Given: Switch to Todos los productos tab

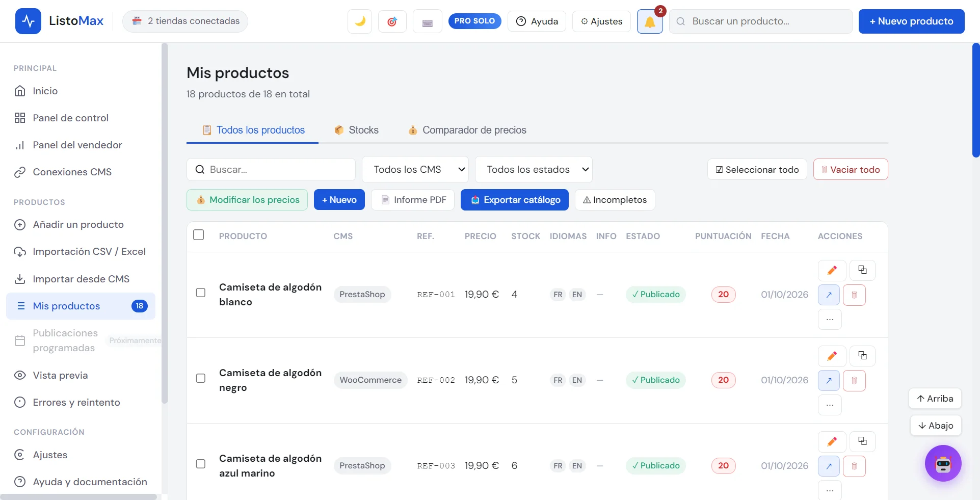Looking at the screenshot, I should click(253, 130).
